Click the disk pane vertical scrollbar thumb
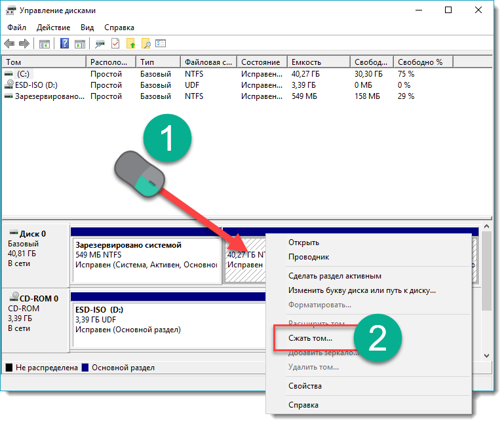Image resolution: width=504 pixels, height=424 pixels. pos(487,271)
